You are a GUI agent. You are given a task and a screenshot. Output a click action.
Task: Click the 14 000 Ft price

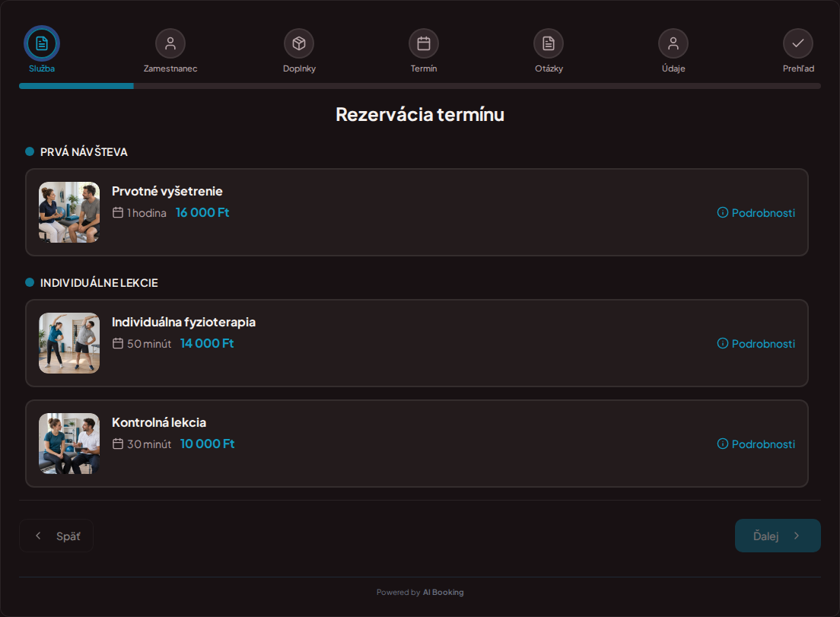[x=207, y=343]
